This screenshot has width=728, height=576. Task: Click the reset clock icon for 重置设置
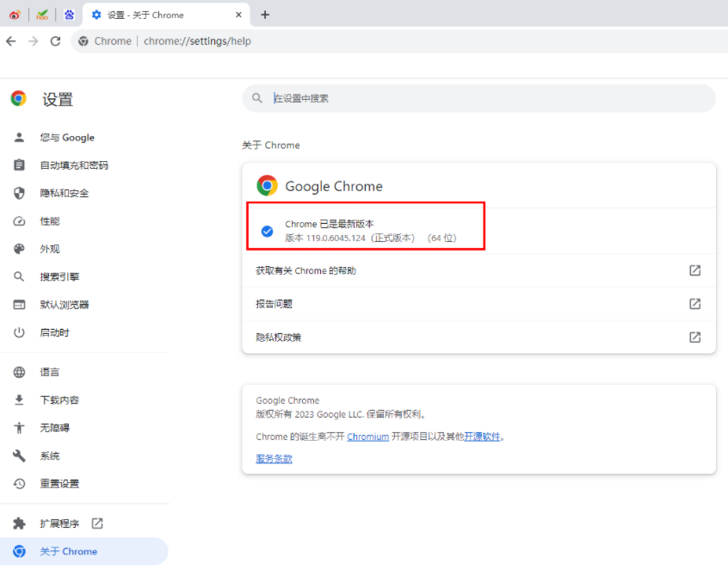19,484
